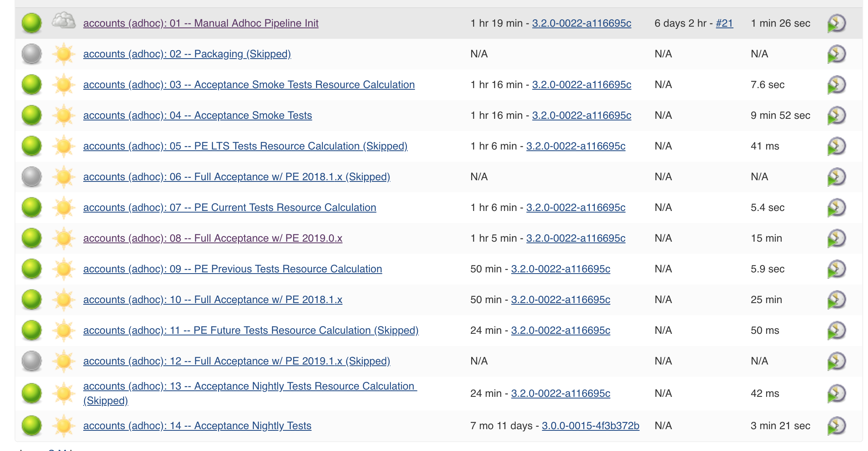
Task: Schedule a build for 08 Full Acceptance PE 2019.0.x
Action: tap(836, 238)
